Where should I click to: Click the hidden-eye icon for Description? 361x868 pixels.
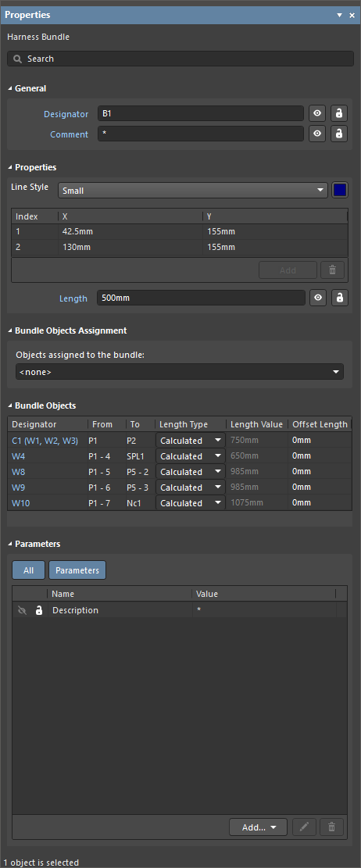point(22,610)
